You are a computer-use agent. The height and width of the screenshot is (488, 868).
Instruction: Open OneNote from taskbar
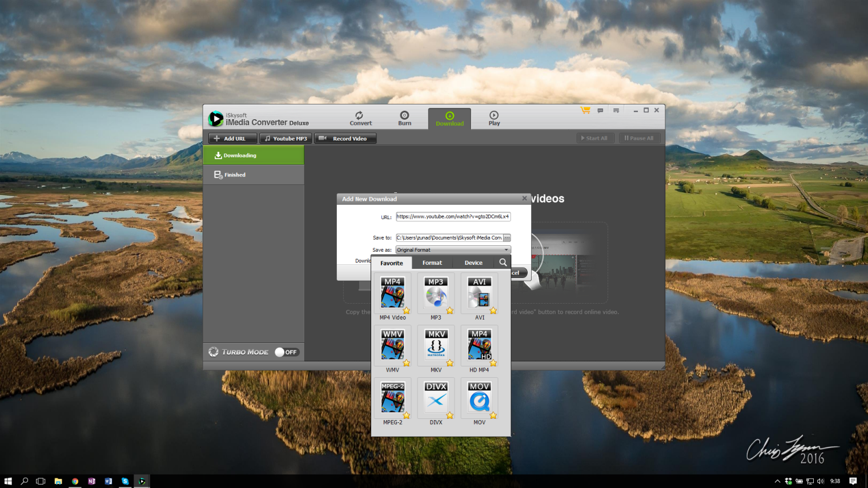(x=91, y=481)
